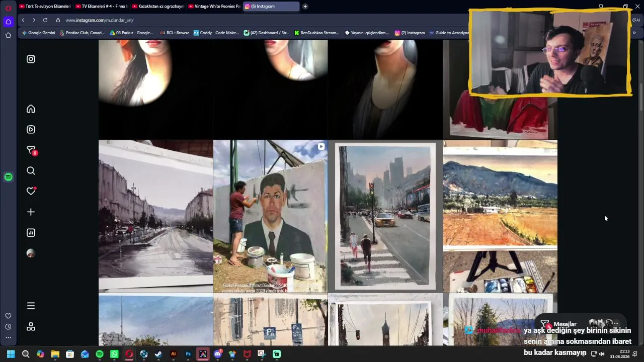Open Instagram Notifications heart icon

click(x=31, y=191)
